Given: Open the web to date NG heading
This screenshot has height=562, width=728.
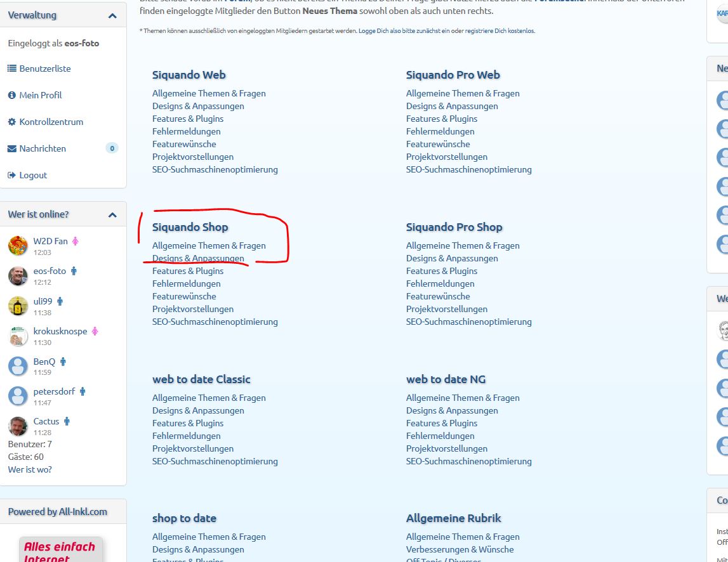Looking at the screenshot, I should pos(446,379).
